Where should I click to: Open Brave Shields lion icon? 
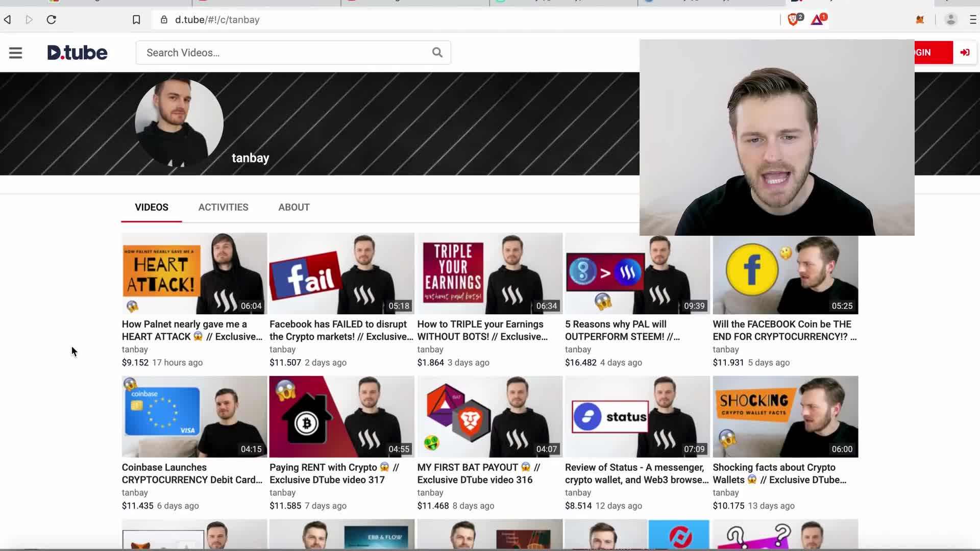(x=793, y=19)
